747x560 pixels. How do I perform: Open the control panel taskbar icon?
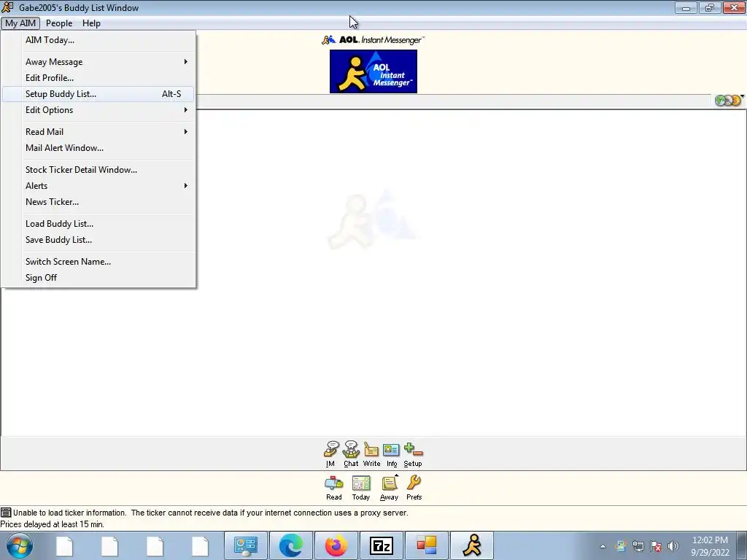246,545
